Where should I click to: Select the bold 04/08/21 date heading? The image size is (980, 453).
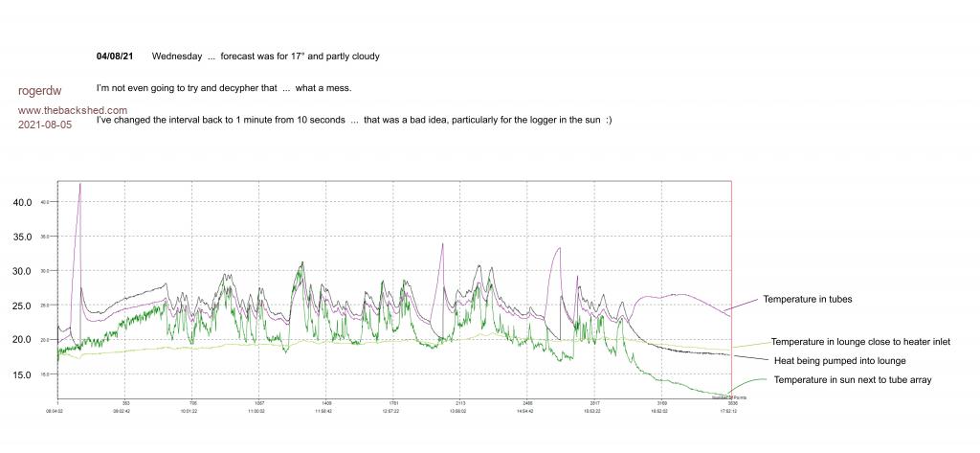[x=115, y=57]
